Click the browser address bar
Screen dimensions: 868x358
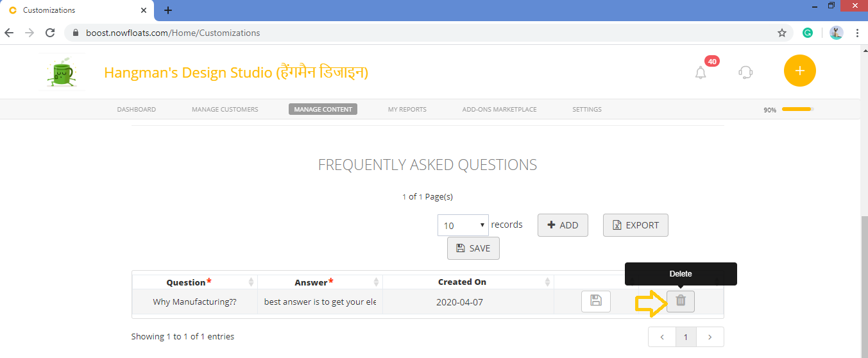point(427,33)
